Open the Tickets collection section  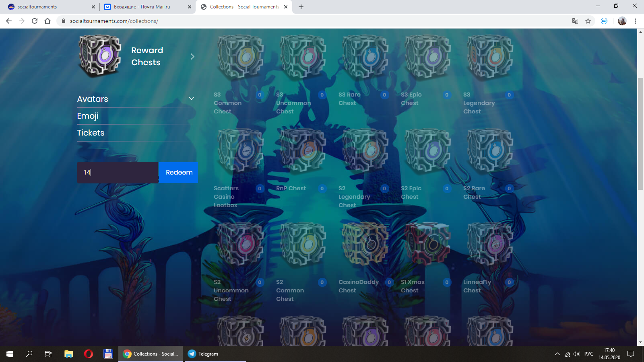point(91,133)
